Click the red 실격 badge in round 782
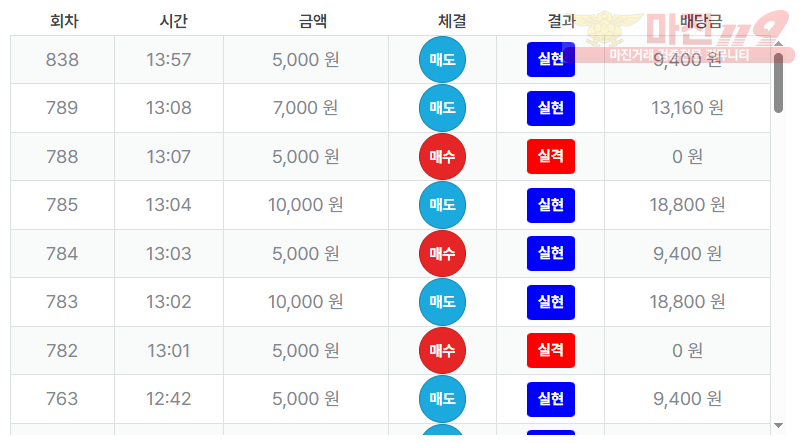The height and width of the screenshot is (443, 806). [550, 351]
